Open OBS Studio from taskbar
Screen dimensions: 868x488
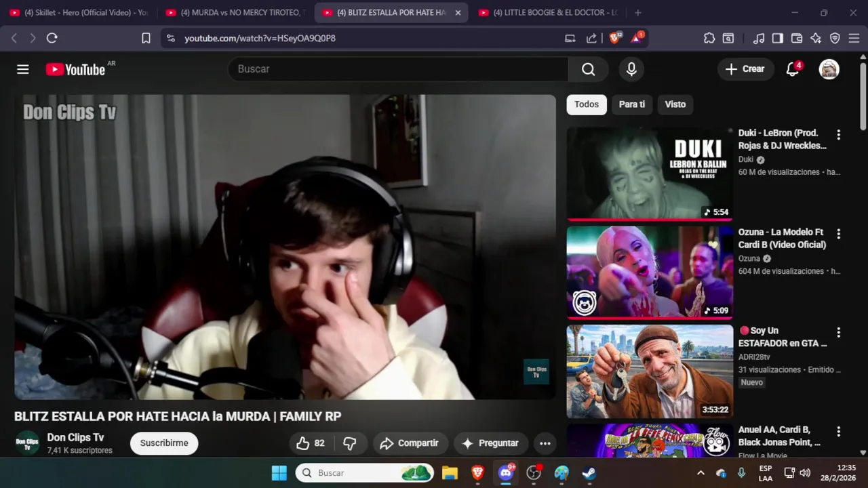tap(534, 473)
